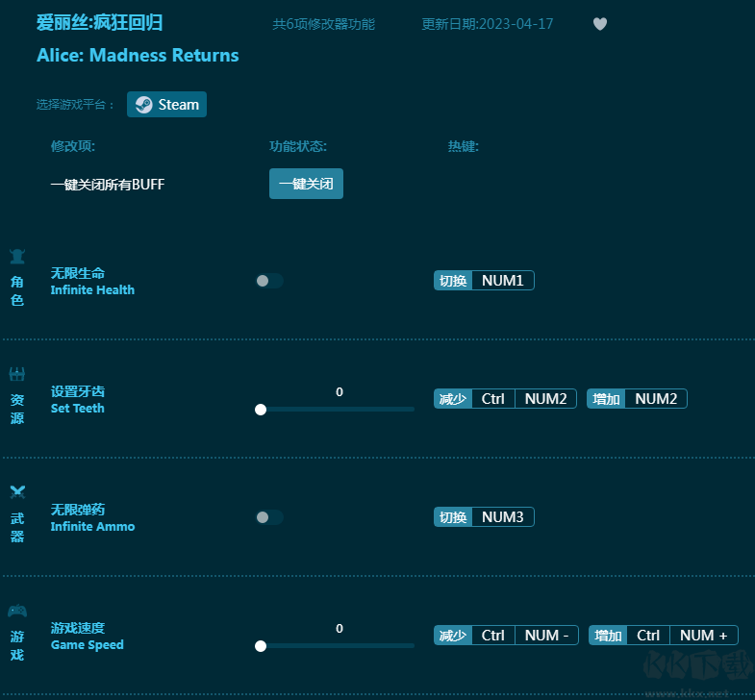The width and height of the screenshot is (755, 700).
Task: Click the 一键关闭所有BUFF label
Action: pos(108,185)
